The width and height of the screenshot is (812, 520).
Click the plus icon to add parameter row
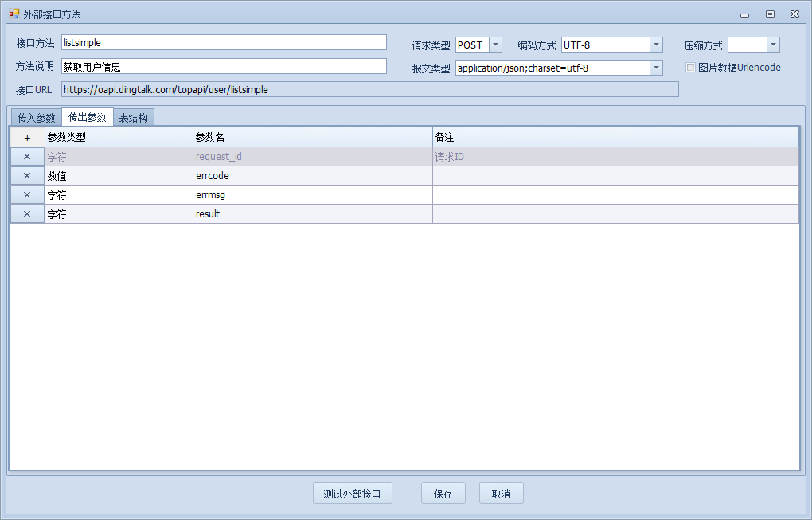pos(27,138)
